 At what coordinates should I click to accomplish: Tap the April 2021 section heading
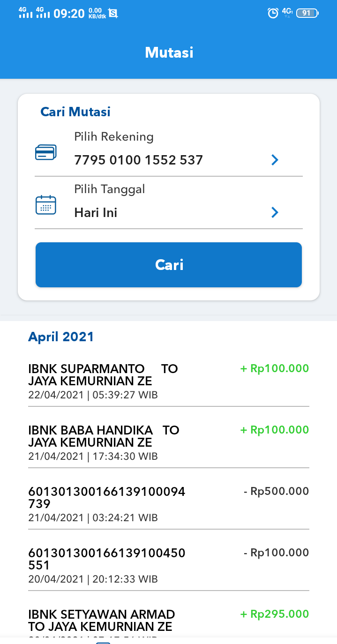click(61, 337)
